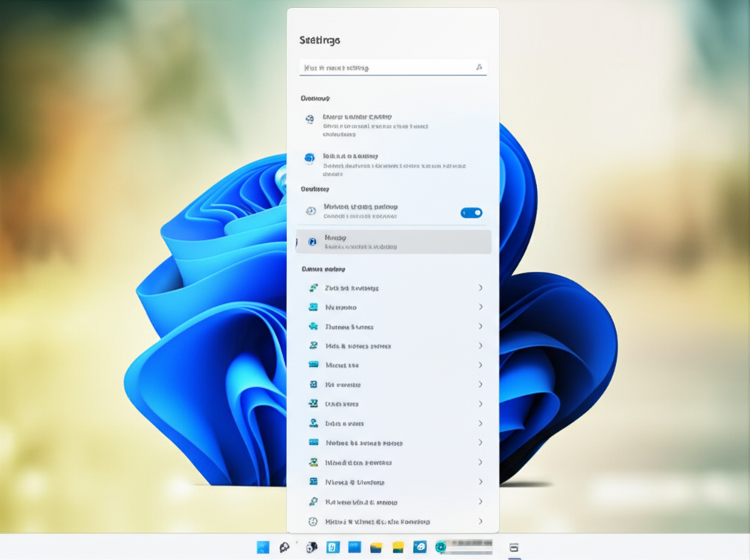The height and width of the screenshot is (560, 750).
Task: Open the first list item with the green icon
Action: (x=352, y=288)
